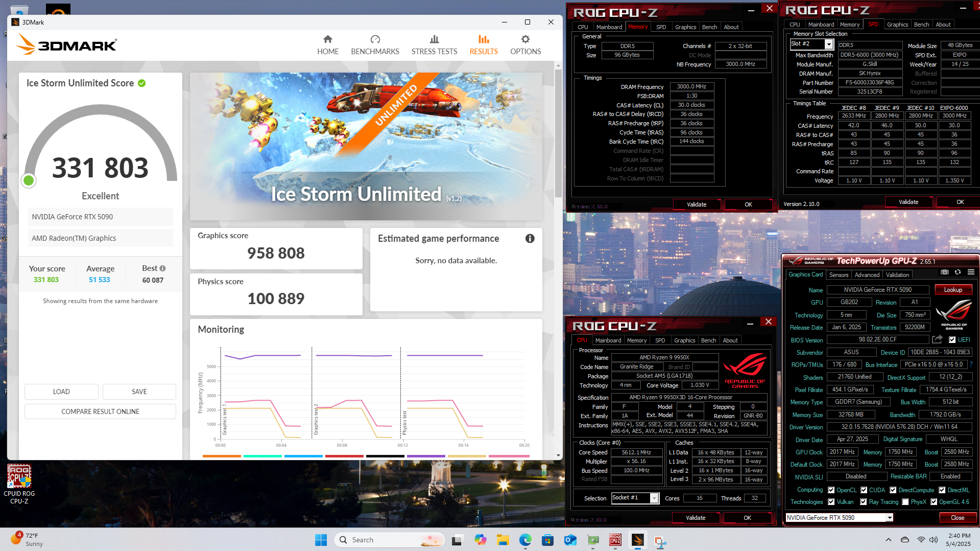980x551 pixels.
Task: Click the 3DMark scrollbar down arrow
Action: [x=558, y=455]
